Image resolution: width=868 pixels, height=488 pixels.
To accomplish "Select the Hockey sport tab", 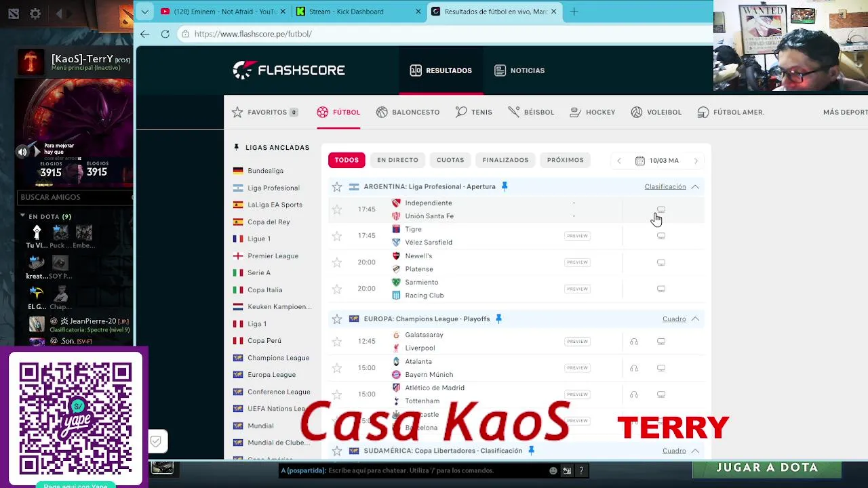I will [x=593, y=112].
